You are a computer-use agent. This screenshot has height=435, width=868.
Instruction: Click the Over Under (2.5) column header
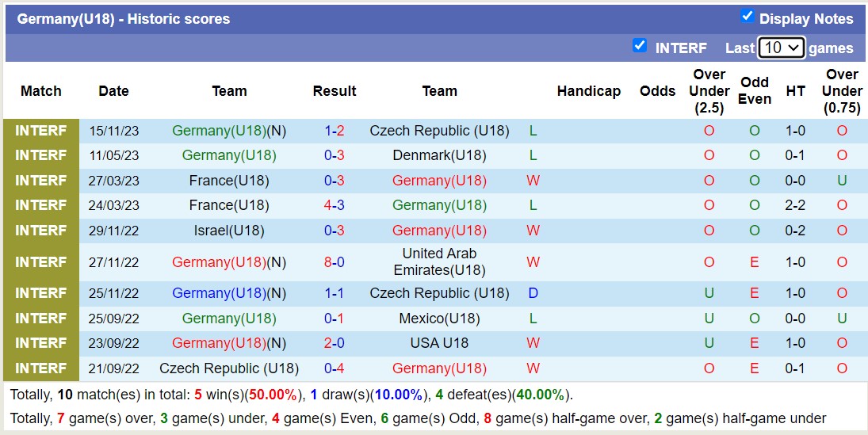coord(709,91)
